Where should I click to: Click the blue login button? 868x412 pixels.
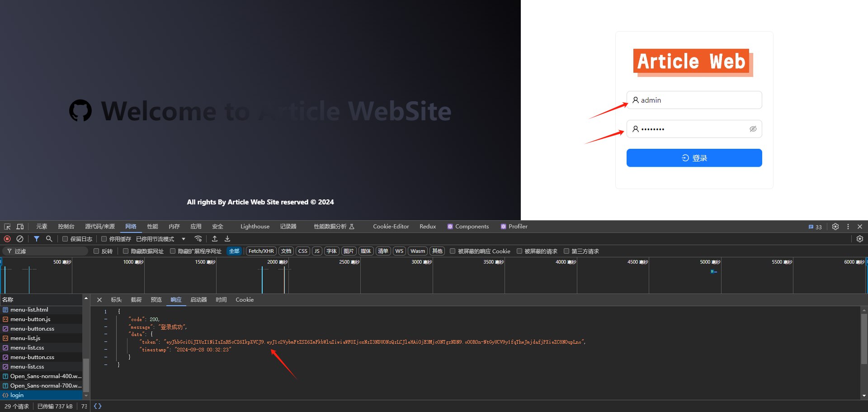(x=694, y=158)
